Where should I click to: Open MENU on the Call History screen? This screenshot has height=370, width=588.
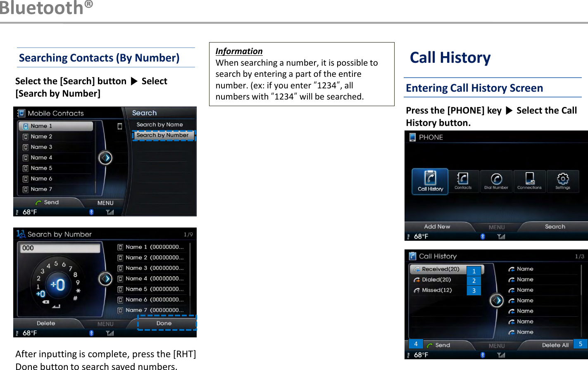[497, 346]
